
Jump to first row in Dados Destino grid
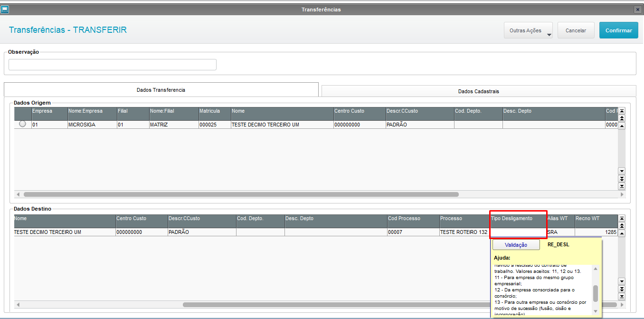622,218
